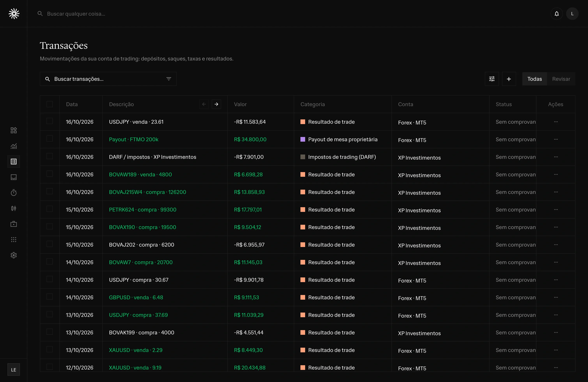
Task: Open the settings gear sidebar icon
Action: pos(14,255)
